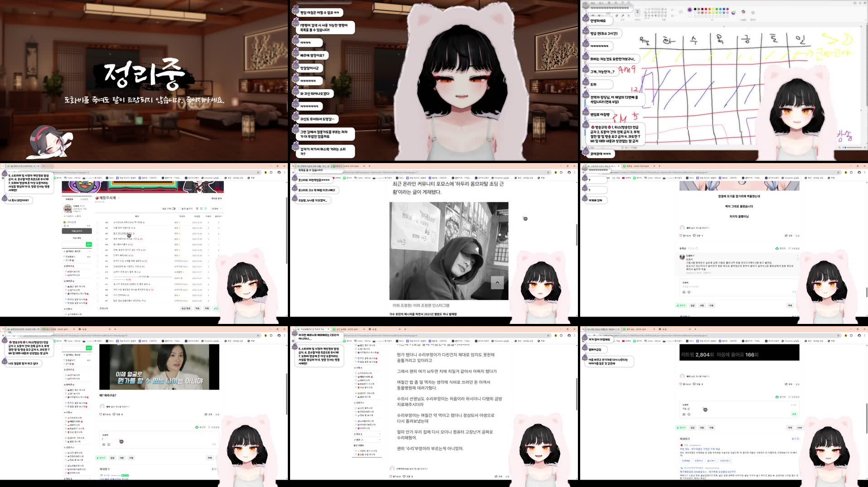Pick the red color swatch in Paint's palette
Image resolution: width=868 pixels, height=487 pixels.
point(706,9)
